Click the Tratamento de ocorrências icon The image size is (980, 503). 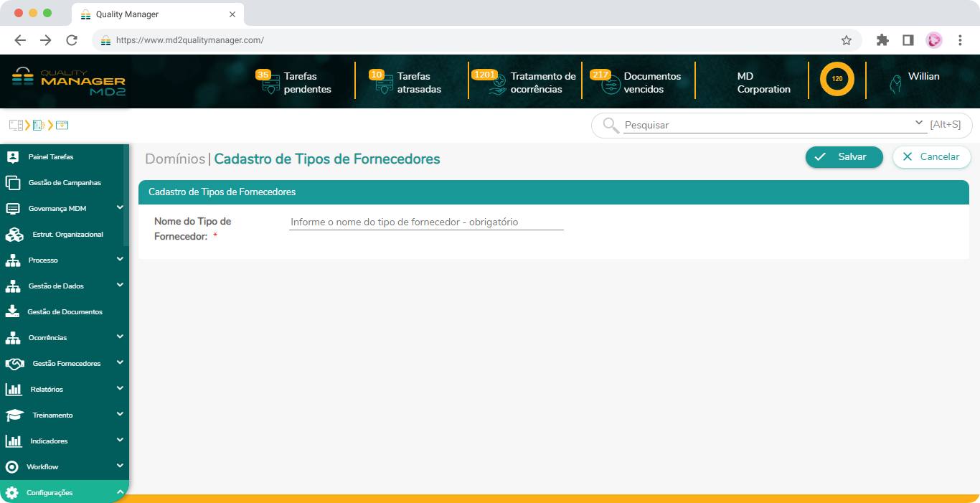[497, 85]
